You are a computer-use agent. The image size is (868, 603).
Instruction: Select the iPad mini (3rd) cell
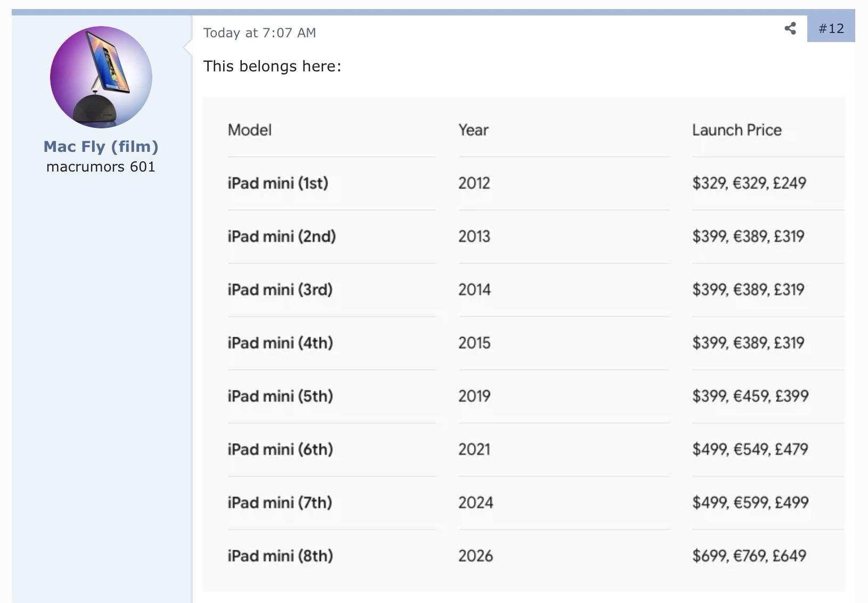click(x=280, y=290)
